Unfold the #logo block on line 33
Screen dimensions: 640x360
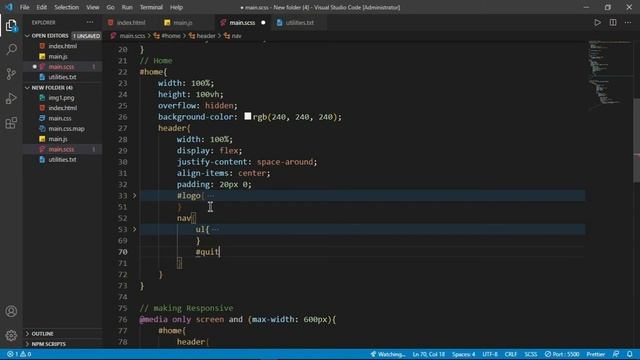coord(134,196)
